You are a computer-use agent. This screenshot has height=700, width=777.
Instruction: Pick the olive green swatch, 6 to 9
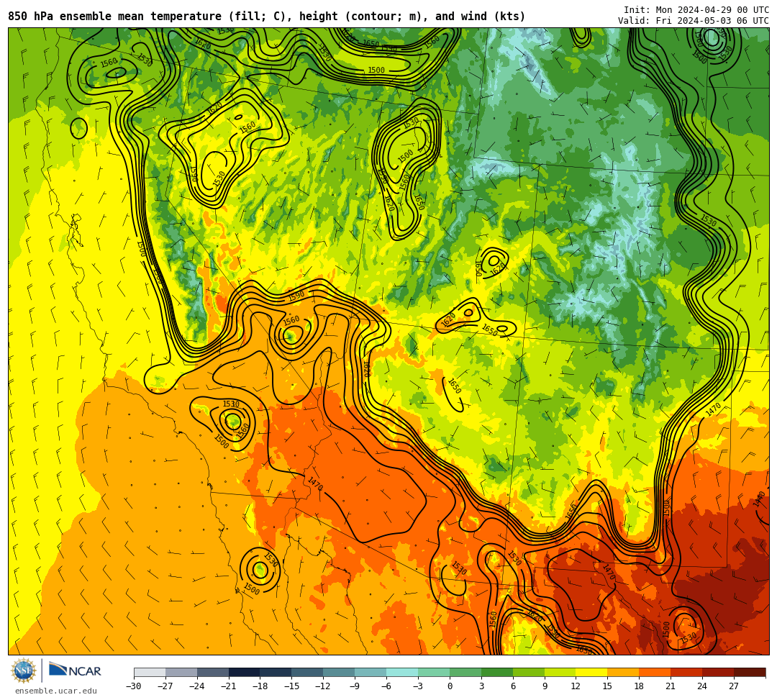(x=529, y=672)
